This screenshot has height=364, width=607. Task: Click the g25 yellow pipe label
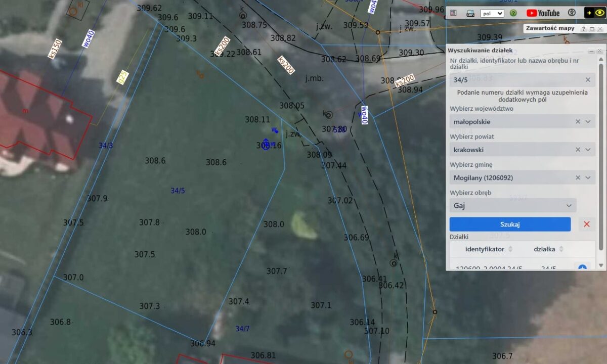click(x=122, y=77)
